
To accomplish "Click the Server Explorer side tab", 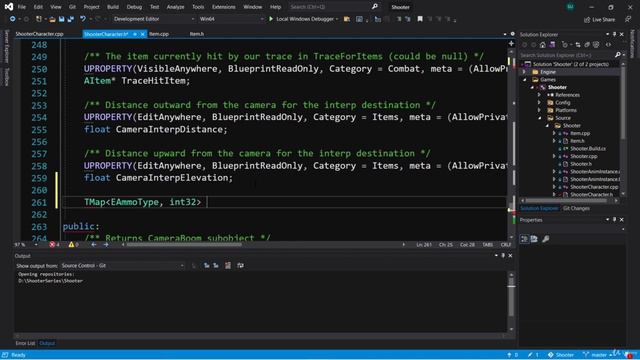I will click(x=6, y=46).
